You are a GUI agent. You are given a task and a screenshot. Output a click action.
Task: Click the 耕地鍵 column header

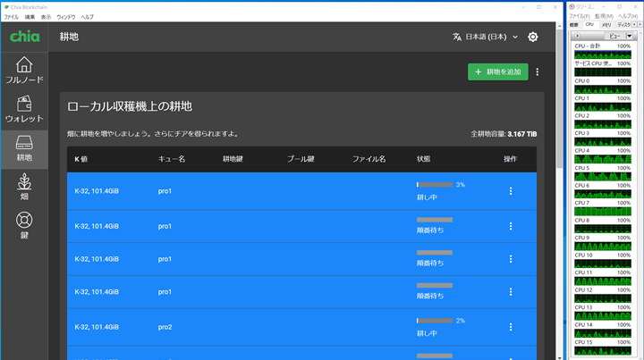pos(233,159)
